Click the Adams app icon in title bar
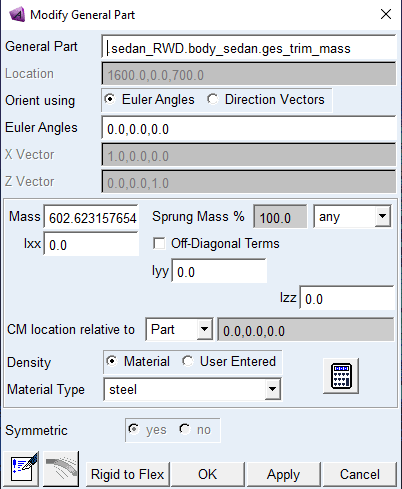This screenshot has width=402, height=489. (17, 14)
